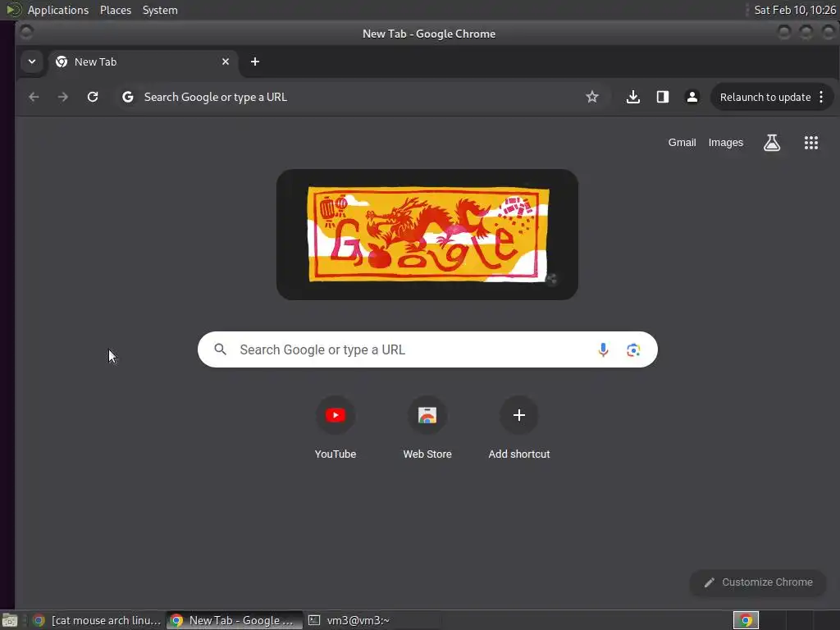This screenshot has width=840, height=630.
Task: Click the Lunar New Year Google doodle
Action: click(x=427, y=235)
